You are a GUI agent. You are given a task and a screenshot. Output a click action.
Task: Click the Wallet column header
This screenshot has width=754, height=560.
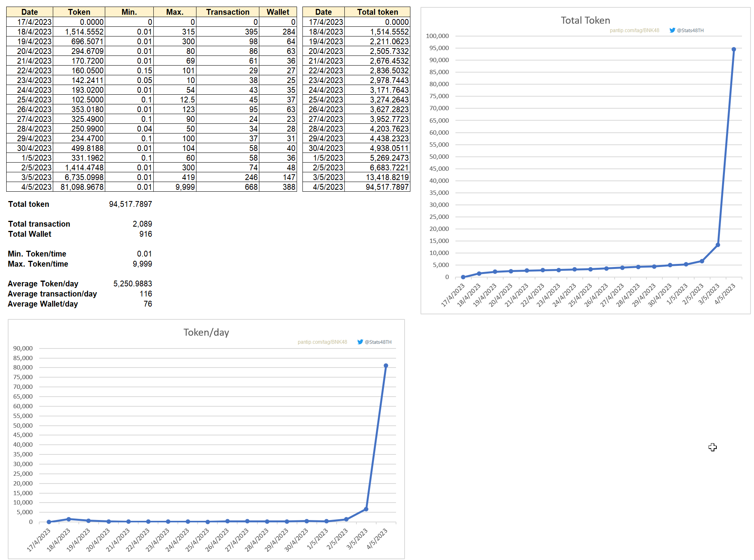(278, 12)
